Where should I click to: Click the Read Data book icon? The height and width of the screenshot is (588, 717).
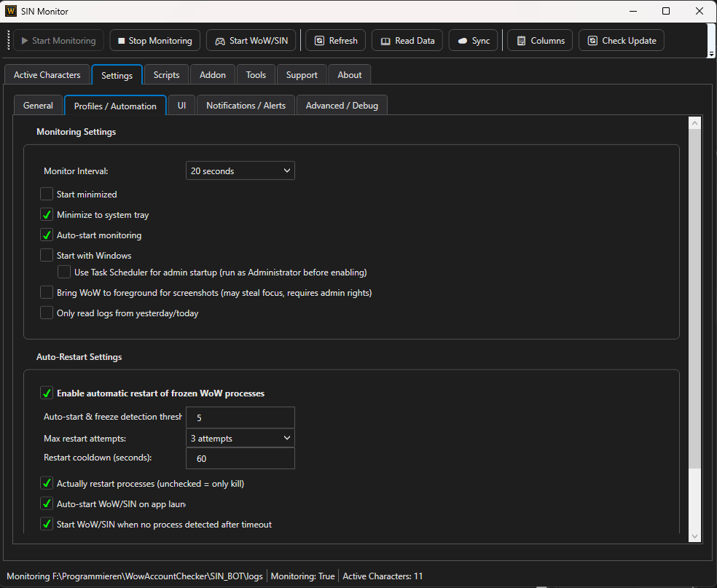(385, 41)
